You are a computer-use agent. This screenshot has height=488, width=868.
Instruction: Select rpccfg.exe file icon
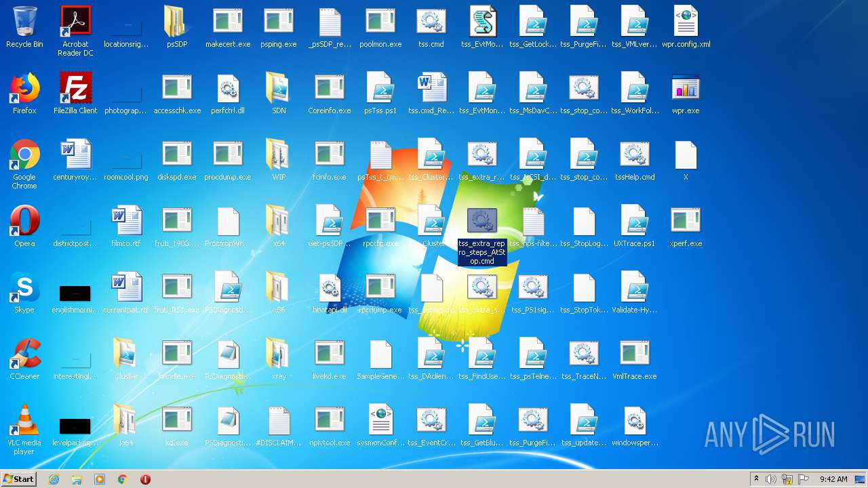pos(380,222)
